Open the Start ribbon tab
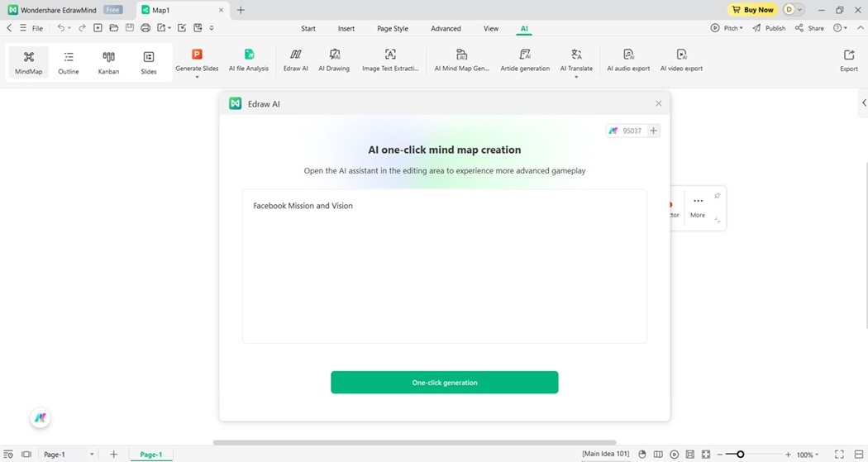 308,28
